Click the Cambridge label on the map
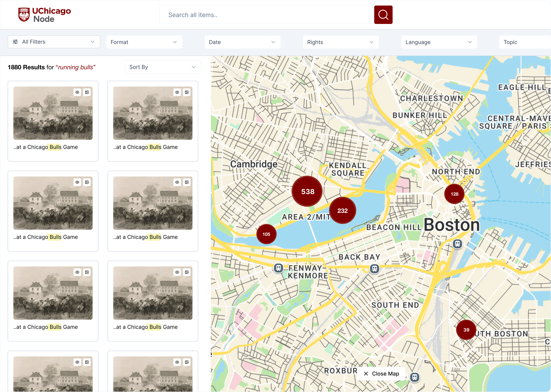The image size is (551, 392). tap(254, 164)
